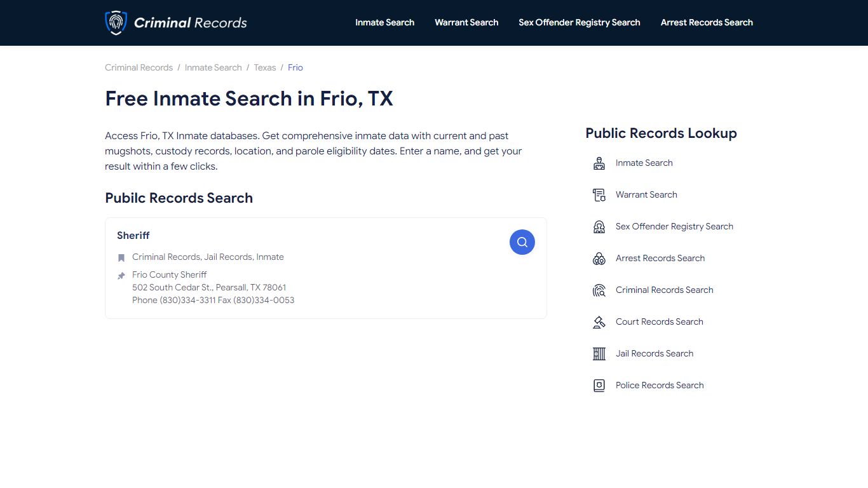Open Warrant Search in top navigation
Viewport: 868px width, 488px height.
466,22
